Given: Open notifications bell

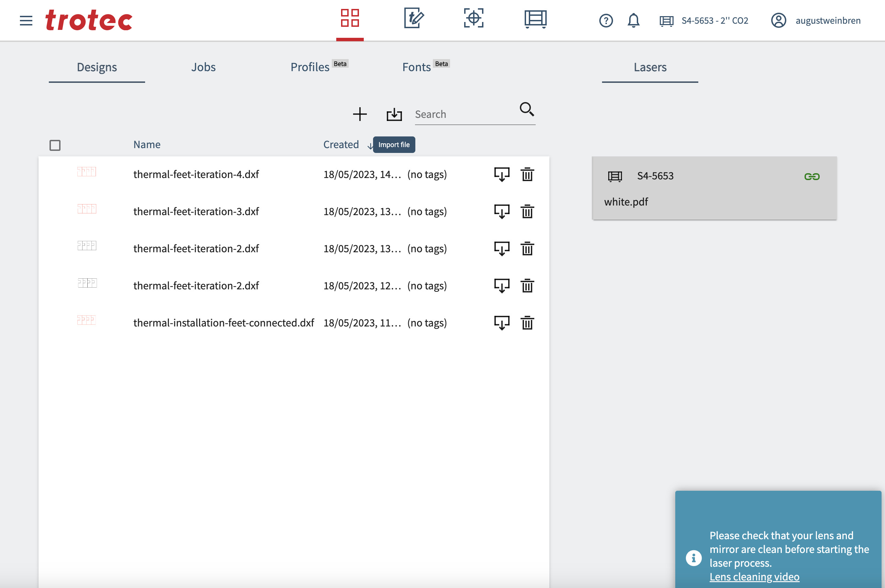Looking at the screenshot, I should pyautogui.click(x=633, y=21).
